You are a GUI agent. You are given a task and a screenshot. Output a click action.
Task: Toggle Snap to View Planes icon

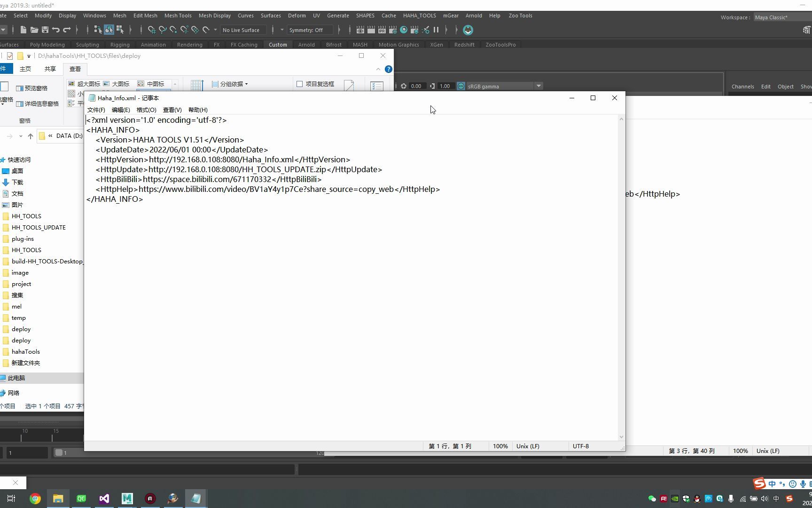click(x=195, y=30)
